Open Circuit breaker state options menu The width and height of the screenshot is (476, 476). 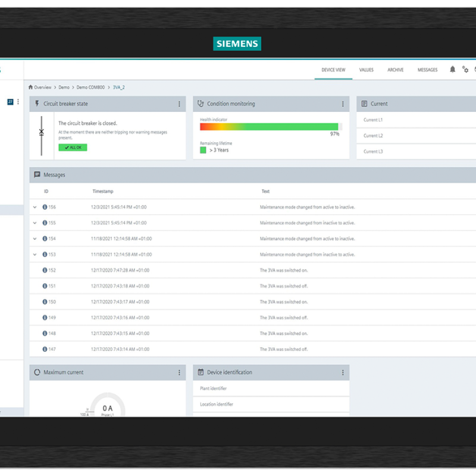click(179, 104)
